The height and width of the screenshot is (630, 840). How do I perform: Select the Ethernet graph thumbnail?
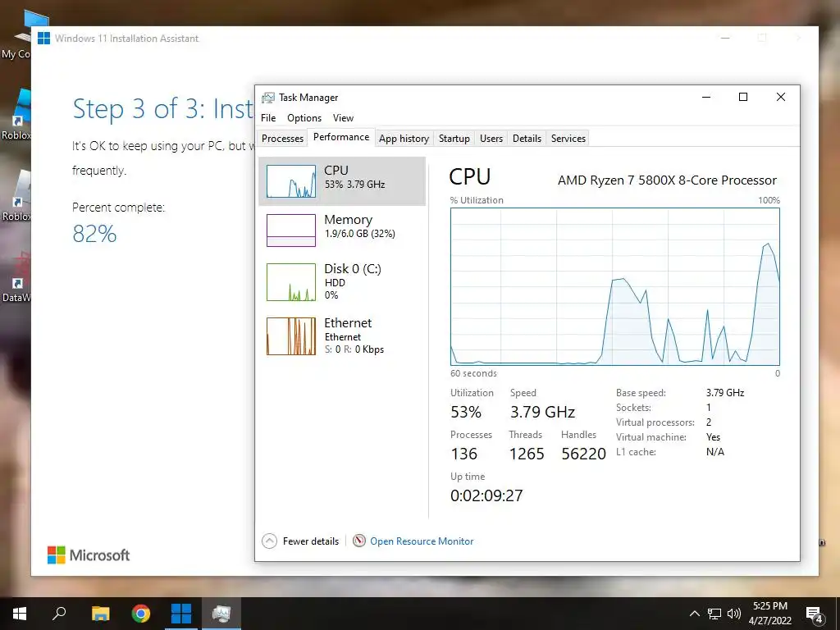click(291, 336)
